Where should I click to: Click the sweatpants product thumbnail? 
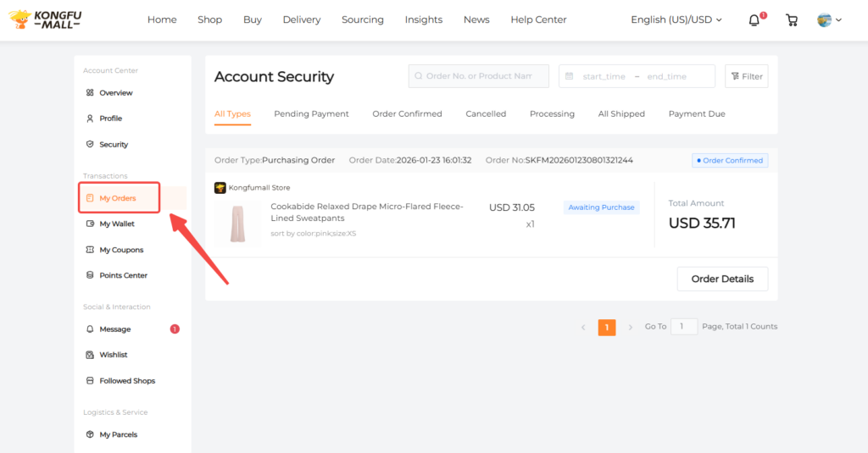[x=237, y=224]
